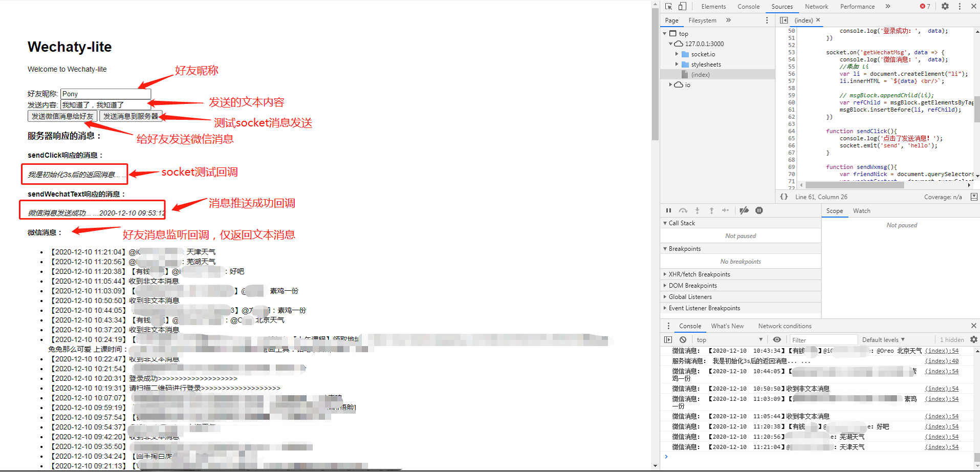Image resolution: width=980 pixels, height=472 pixels.
Task: Toggle deactivate breakpoints
Action: (x=744, y=210)
